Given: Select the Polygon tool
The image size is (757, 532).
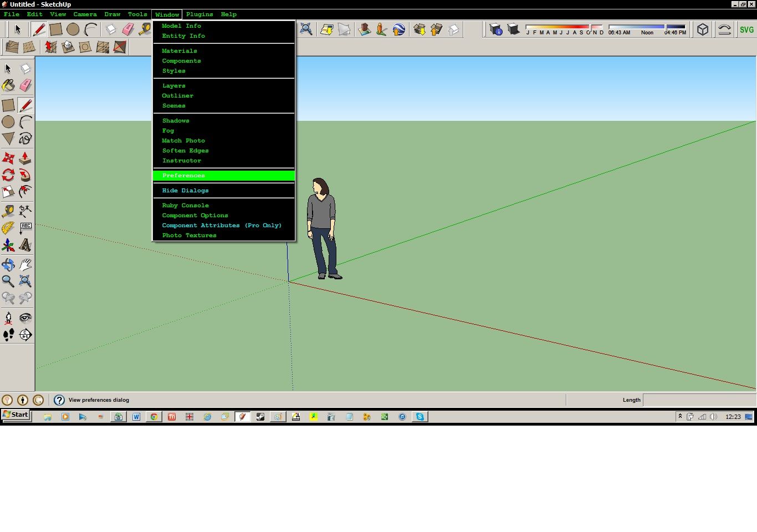Looking at the screenshot, I should (8, 138).
